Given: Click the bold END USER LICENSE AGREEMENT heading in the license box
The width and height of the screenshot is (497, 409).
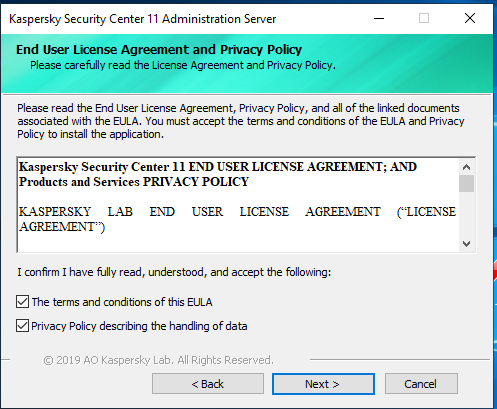Looking at the screenshot, I should coord(217,174).
